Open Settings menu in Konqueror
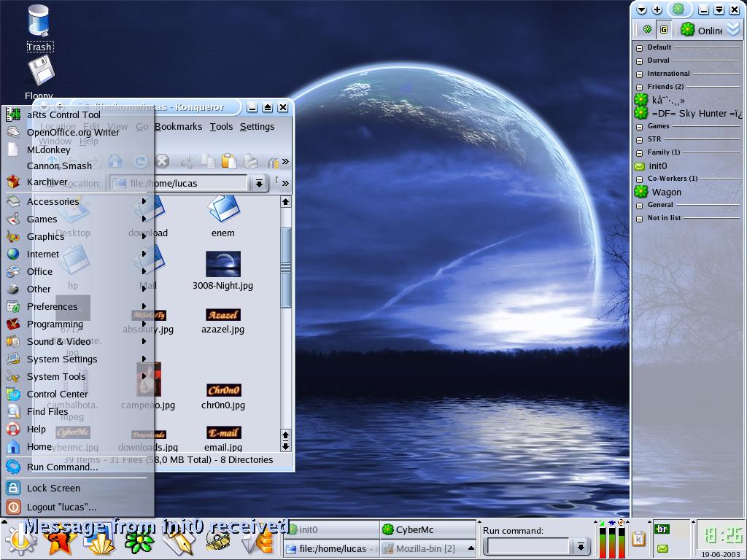Screen dimensions: 747x560 coord(258,127)
